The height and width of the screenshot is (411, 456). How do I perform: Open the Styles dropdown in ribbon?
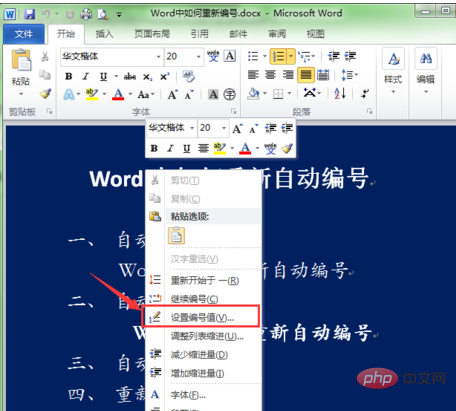tap(393, 70)
